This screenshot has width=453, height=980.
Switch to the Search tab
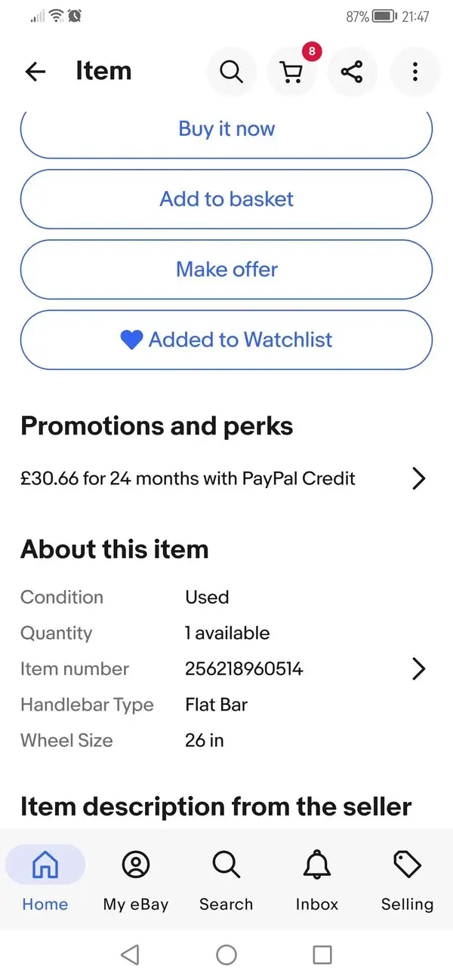(226, 879)
